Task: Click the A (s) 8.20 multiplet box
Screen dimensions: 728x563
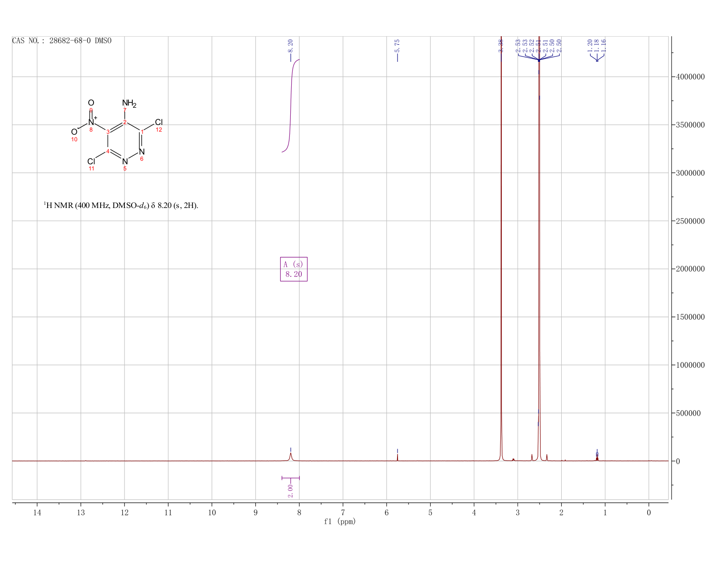Action: click(294, 269)
